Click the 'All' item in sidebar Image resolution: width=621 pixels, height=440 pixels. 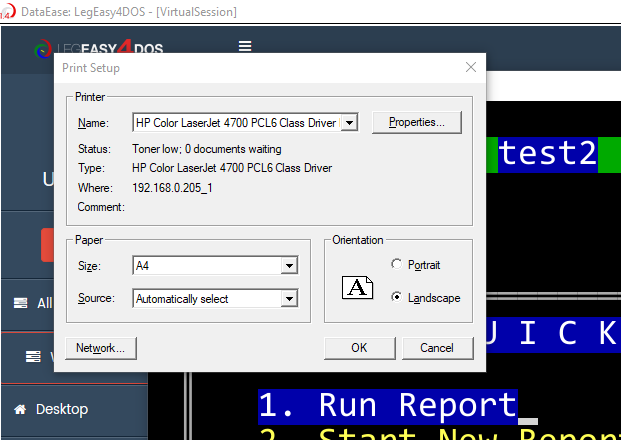click(x=44, y=303)
